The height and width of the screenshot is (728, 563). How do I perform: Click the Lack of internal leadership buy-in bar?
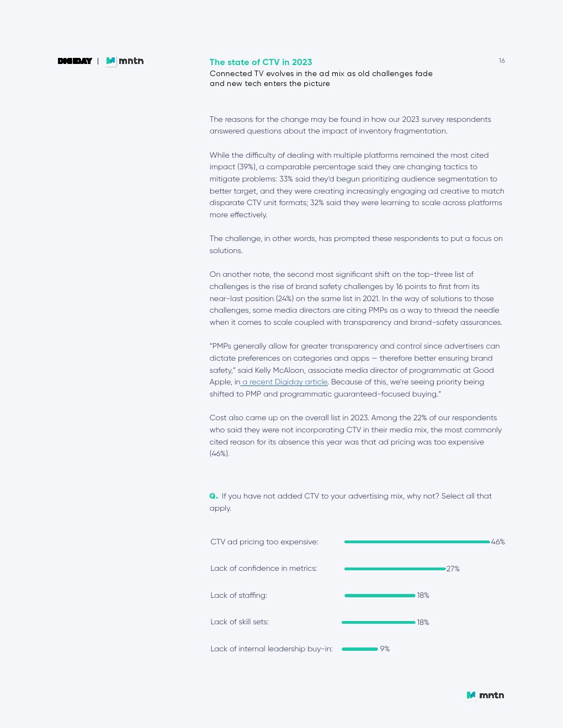coord(359,649)
